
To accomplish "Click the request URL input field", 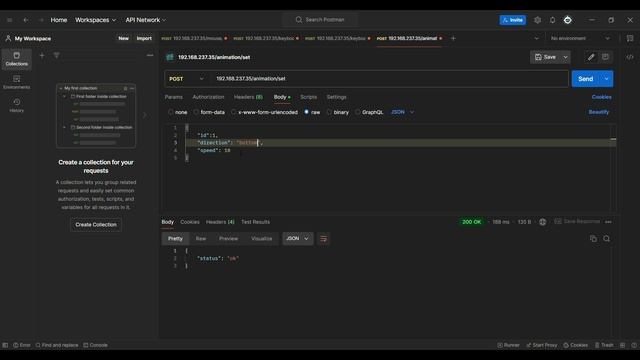I will tap(390, 79).
